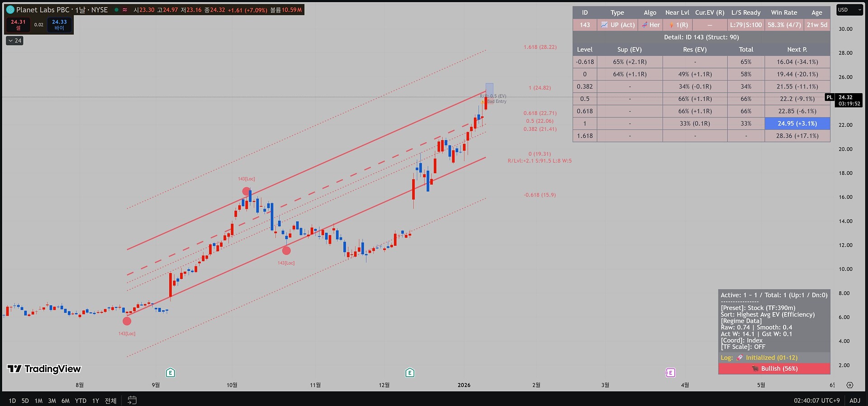Click the volume value 10.59M
Viewport: 868px width, 406px height.
pyautogui.click(x=291, y=10)
